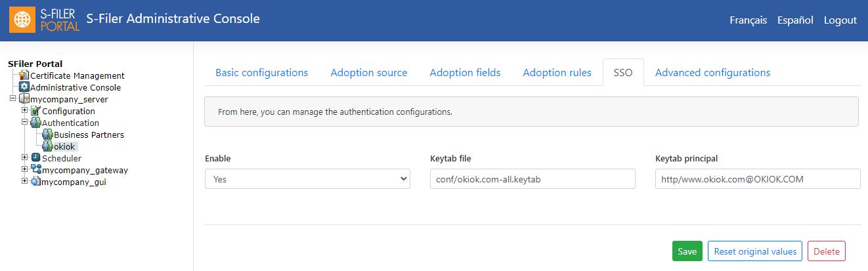Image resolution: width=868 pixels, height=271 pixels.
Task: Switch to the Basic configurations tab
Action: pyautogui.click(x=261, y=73)
